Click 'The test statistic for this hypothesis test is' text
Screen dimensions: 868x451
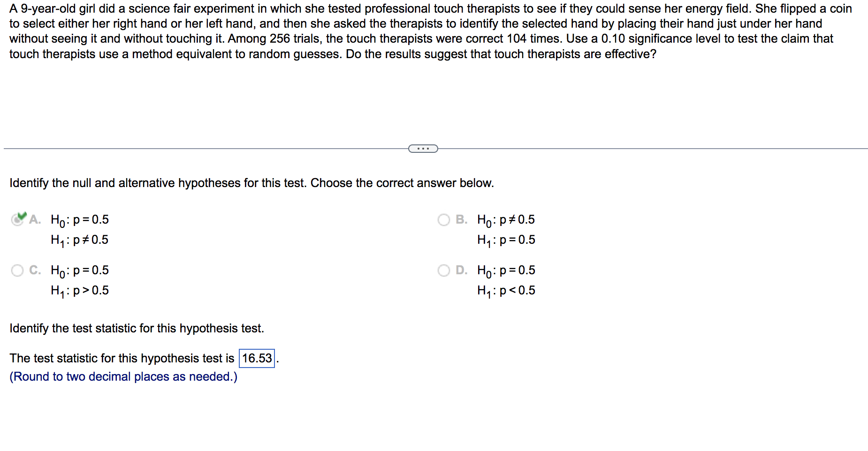122,358
